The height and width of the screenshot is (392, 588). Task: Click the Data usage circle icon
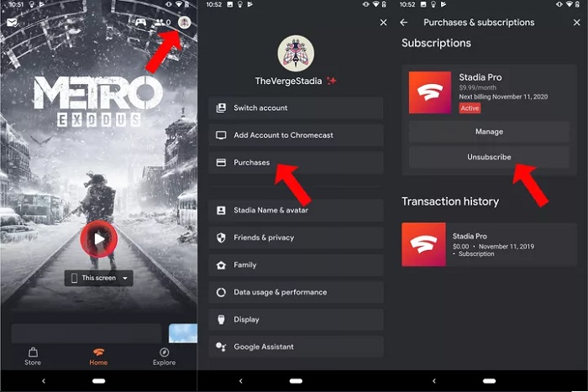point(221,292)
